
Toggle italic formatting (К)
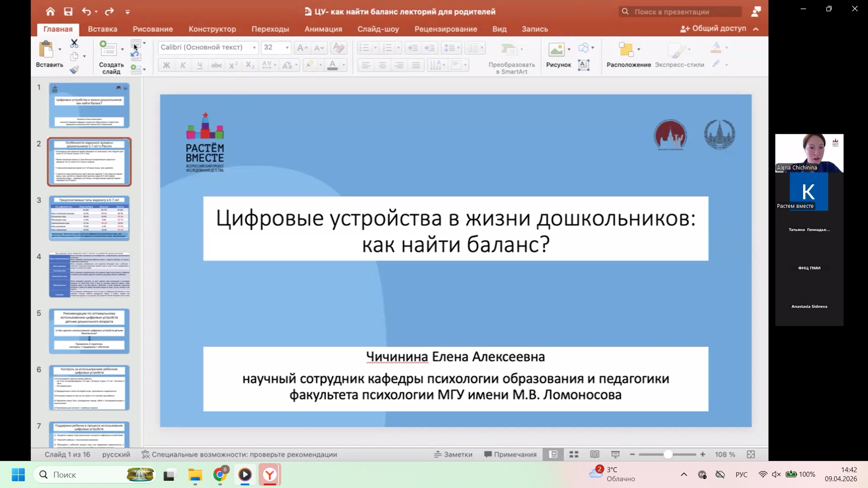click(183, 65)
